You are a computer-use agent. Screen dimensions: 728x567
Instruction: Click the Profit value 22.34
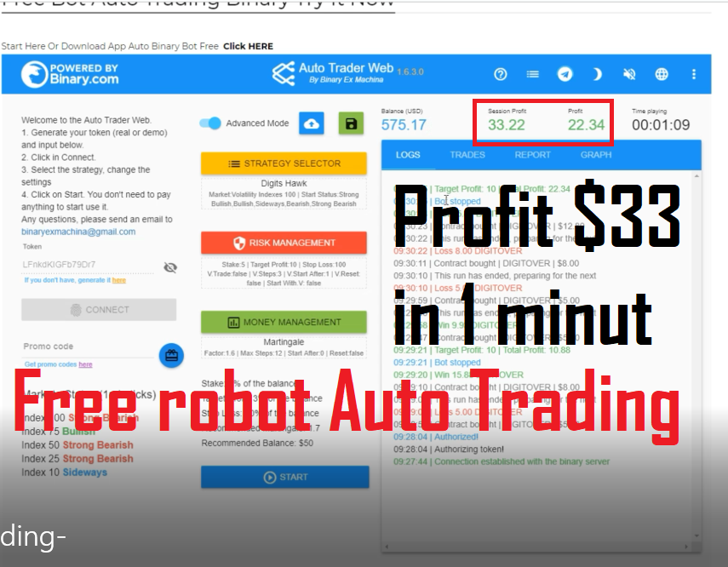[586, 125]
